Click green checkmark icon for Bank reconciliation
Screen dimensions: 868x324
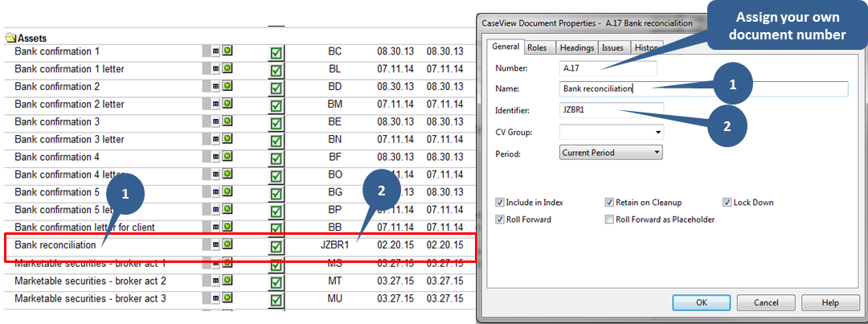coord(276,248)
